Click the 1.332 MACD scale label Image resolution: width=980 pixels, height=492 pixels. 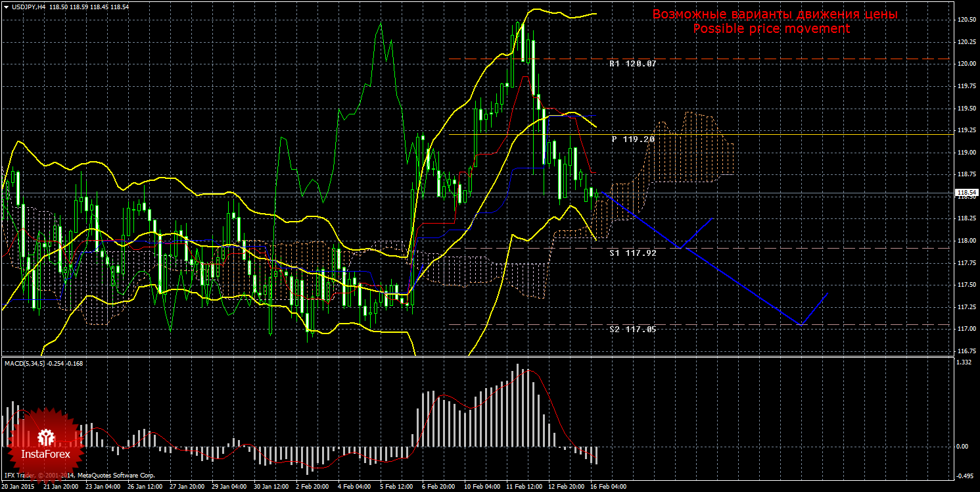[964, 362]
